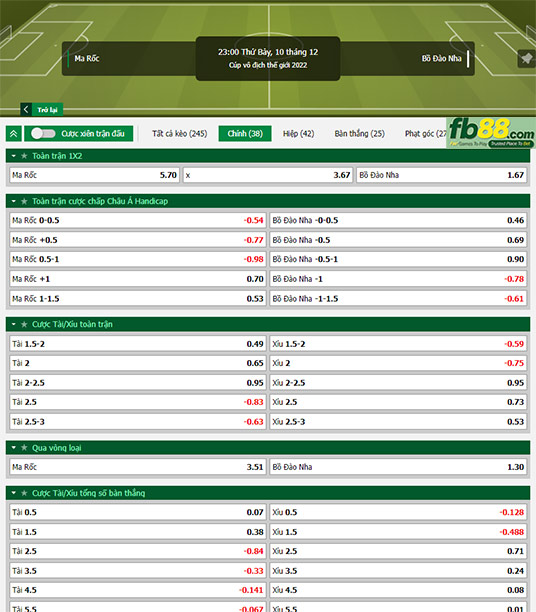The height and width of the screenshot is (612, 536).
Task: Bet Xỉu 2.5-3 at 0.53
Action: [x=398, y=422]
